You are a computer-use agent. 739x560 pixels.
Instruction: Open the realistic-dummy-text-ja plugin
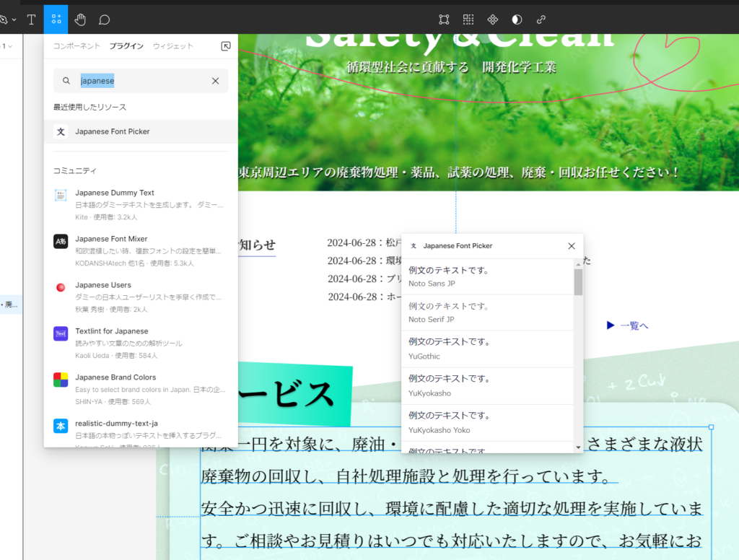click(x=141, y=432)
